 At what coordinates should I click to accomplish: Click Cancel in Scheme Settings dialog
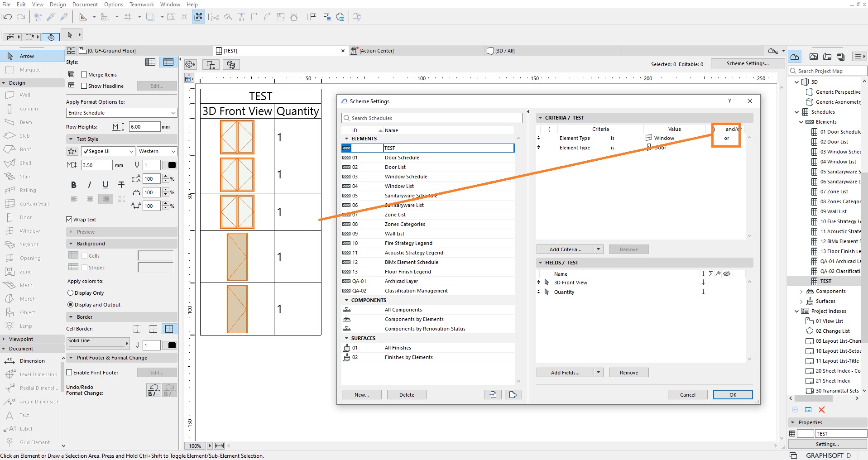(x=687, y=395)
